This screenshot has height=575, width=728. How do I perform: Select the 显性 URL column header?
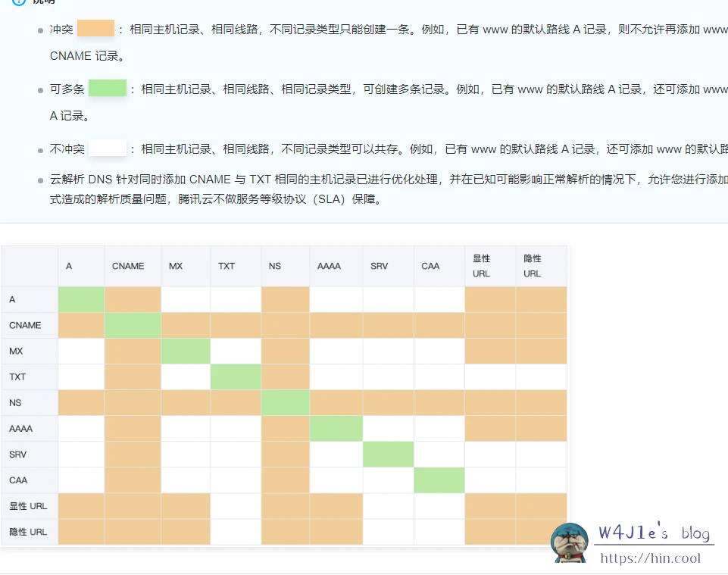[482, 266]
